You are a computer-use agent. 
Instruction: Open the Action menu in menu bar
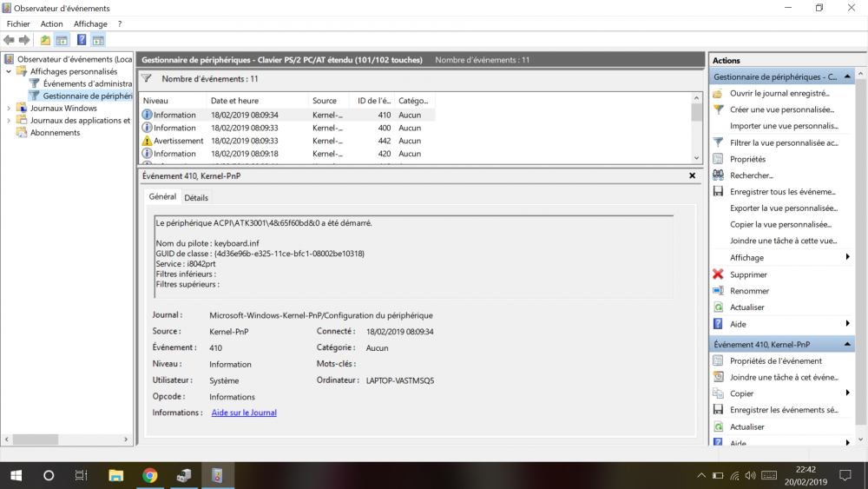click(51, 23)
